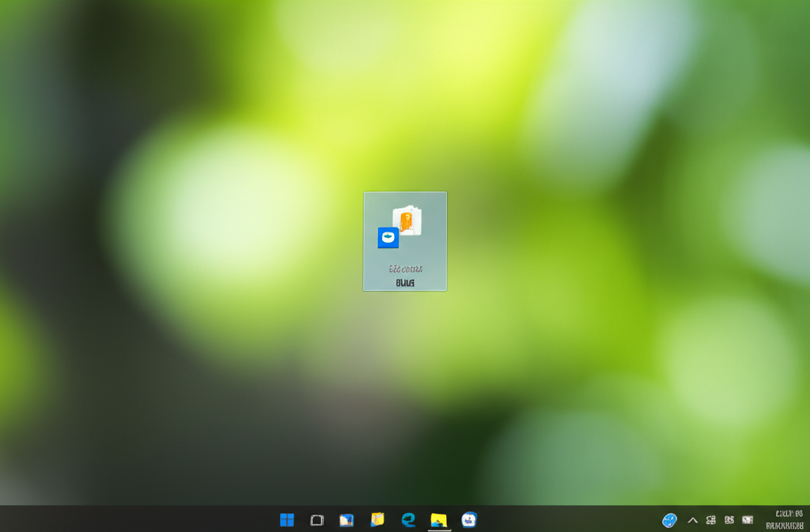Click the orange document image in desktop icon

(x=407, y=221)
